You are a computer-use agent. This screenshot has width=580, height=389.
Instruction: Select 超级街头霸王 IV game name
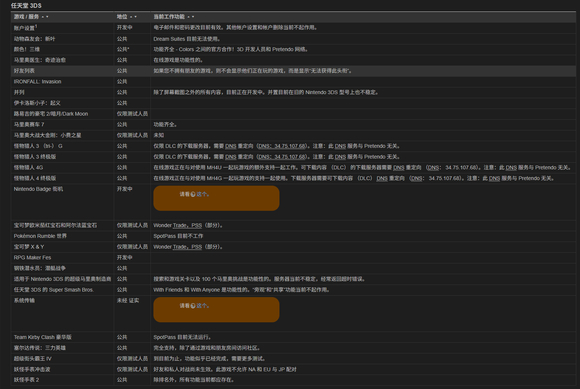point(33,359)
